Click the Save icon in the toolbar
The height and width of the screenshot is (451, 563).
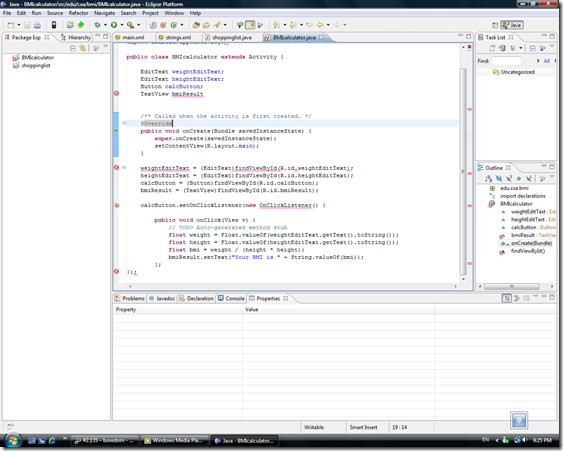pyautogui.click(x=27, y=25)
